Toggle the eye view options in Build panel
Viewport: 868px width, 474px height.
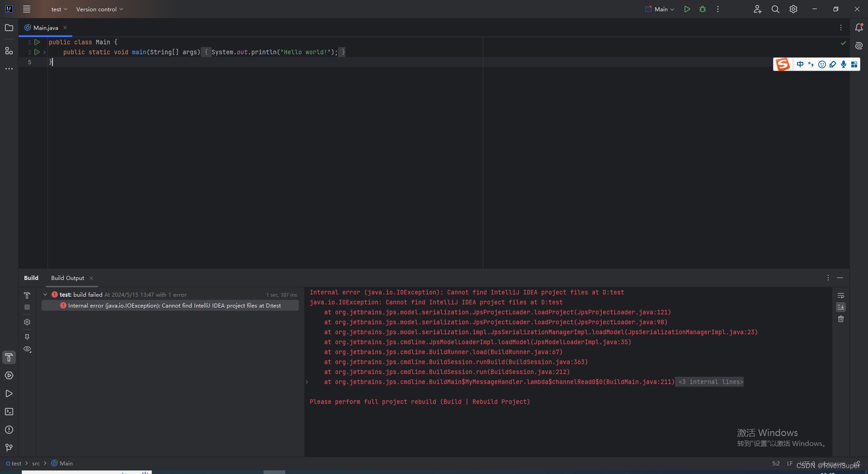(27, 349)
